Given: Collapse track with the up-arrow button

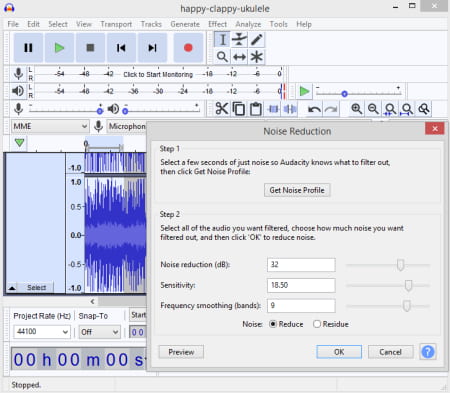Looking at the screenshot, I should [x=12, y=288].
